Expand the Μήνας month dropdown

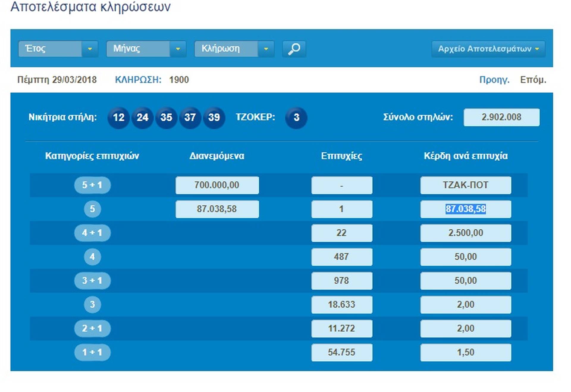pos(146,49)
